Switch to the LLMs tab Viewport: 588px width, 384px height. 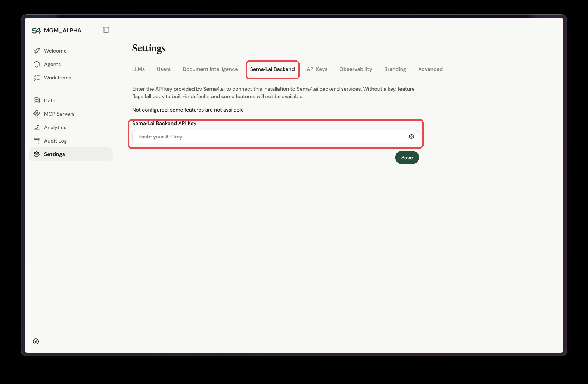139,69
